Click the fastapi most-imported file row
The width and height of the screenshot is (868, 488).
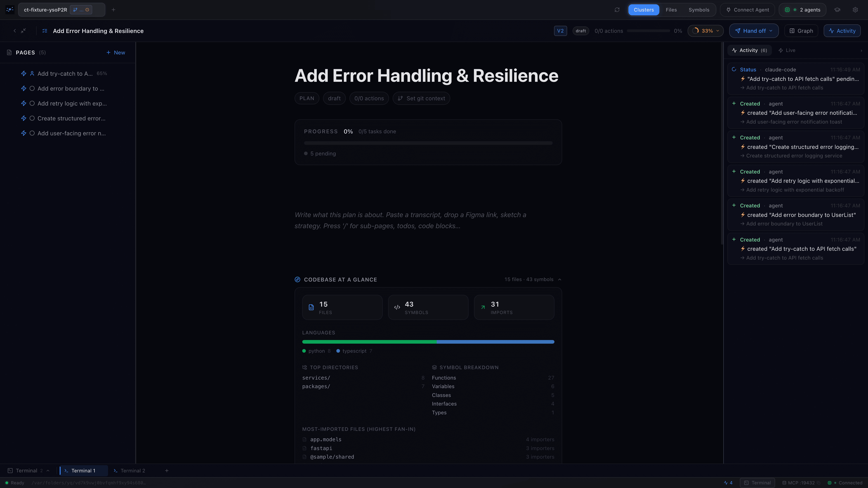(x=428, y=448)
